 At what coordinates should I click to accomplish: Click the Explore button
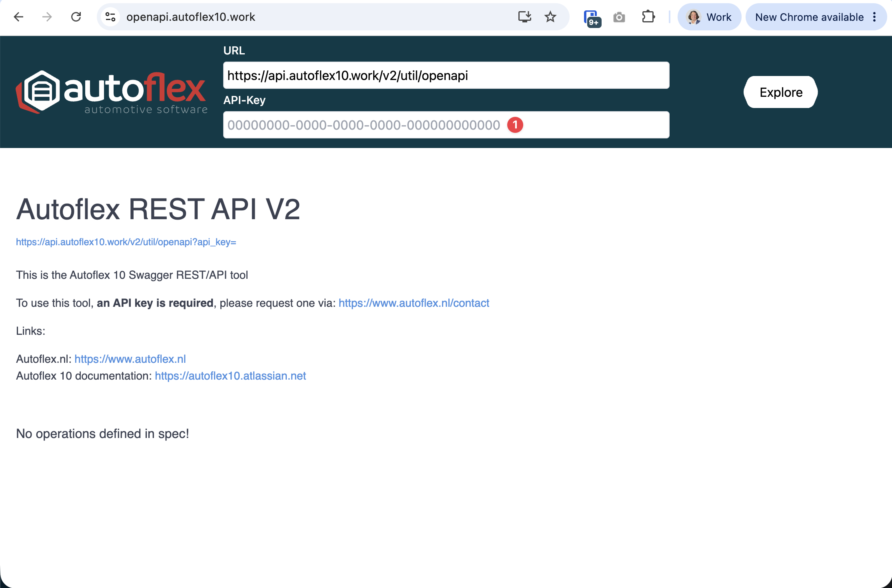pyautogui.click(x=781, y=92)
